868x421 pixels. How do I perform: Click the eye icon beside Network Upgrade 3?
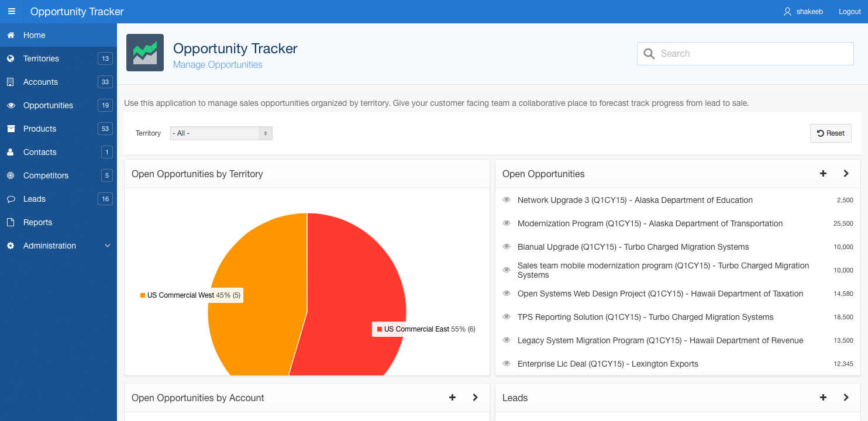[507, 200]
